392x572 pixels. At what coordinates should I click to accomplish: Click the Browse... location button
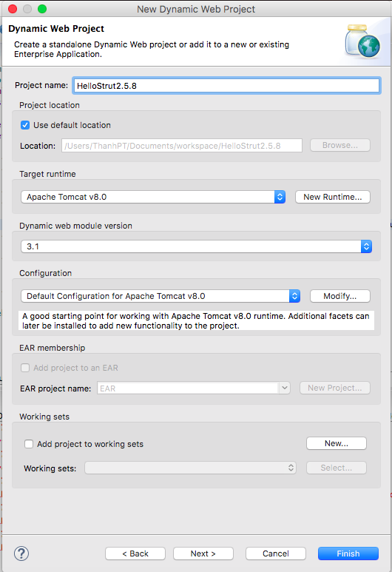pyautogui.click(x=339, y=145)
